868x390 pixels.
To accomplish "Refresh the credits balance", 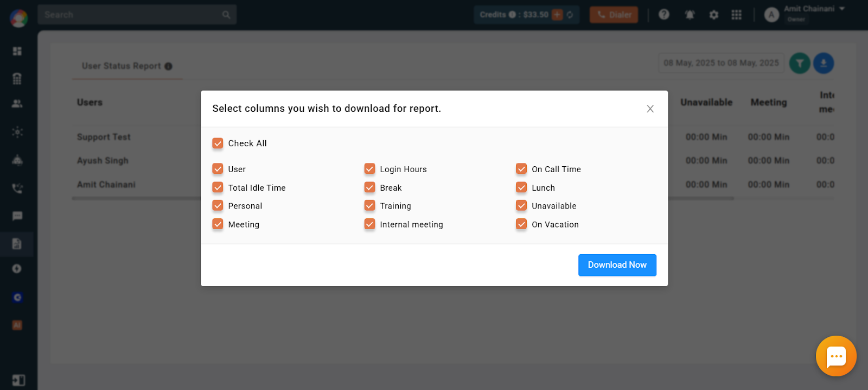I will pos(570,15).
